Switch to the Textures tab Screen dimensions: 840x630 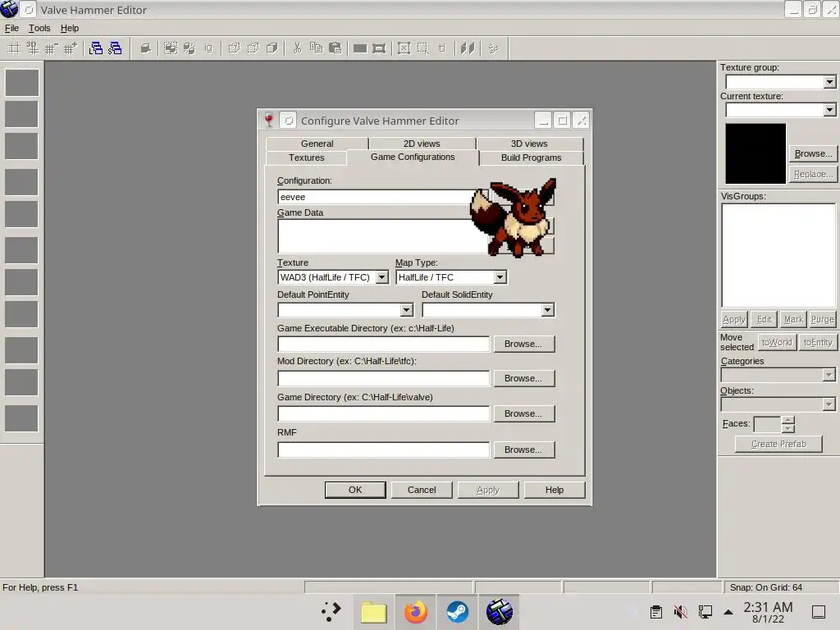click(x=307, y=157)
